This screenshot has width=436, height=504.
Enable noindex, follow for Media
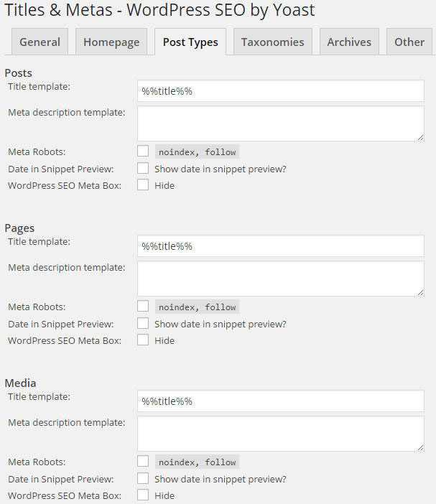(x=143, y=462)
